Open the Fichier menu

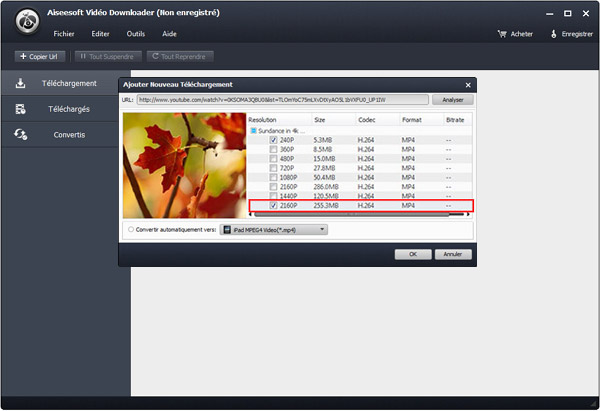coord(64,33)
